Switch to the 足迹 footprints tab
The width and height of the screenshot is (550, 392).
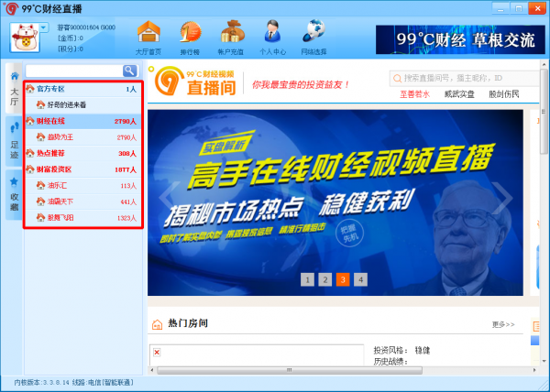coord(15,141)
